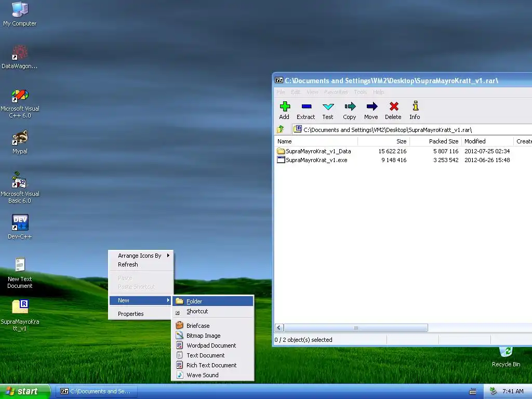Choose Briefcase in the New submenu

click(212, 325)
